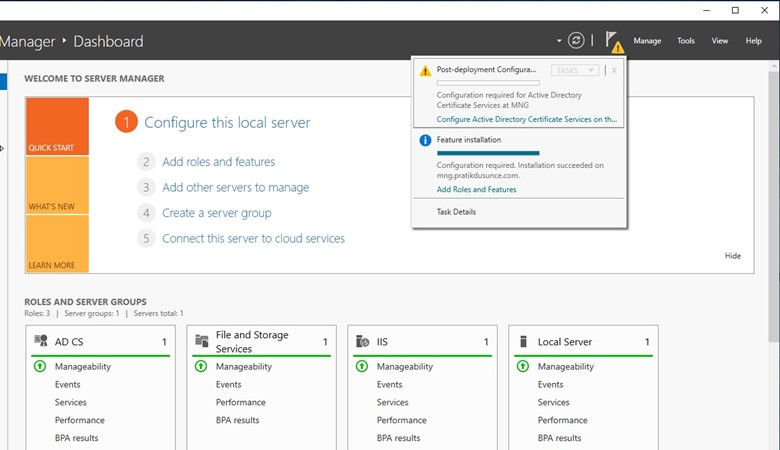
Task: Click the AD CS role icon
Action: pos(41,341)
